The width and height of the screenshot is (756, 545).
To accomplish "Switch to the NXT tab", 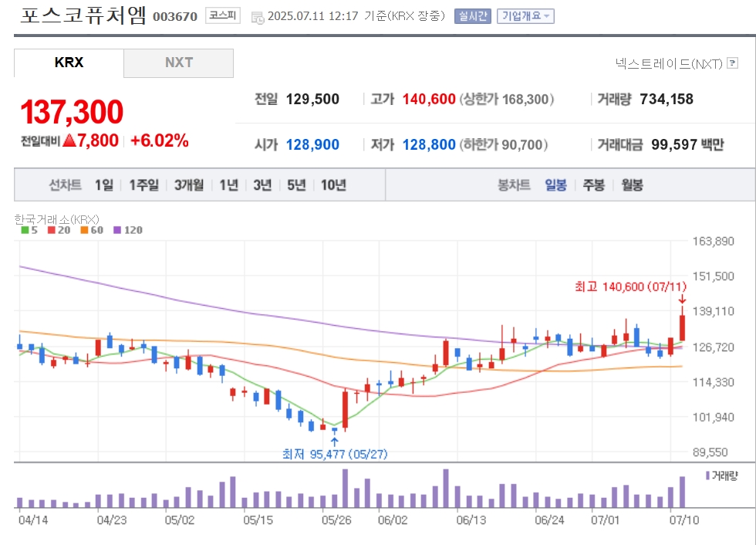I will point(178,63).
